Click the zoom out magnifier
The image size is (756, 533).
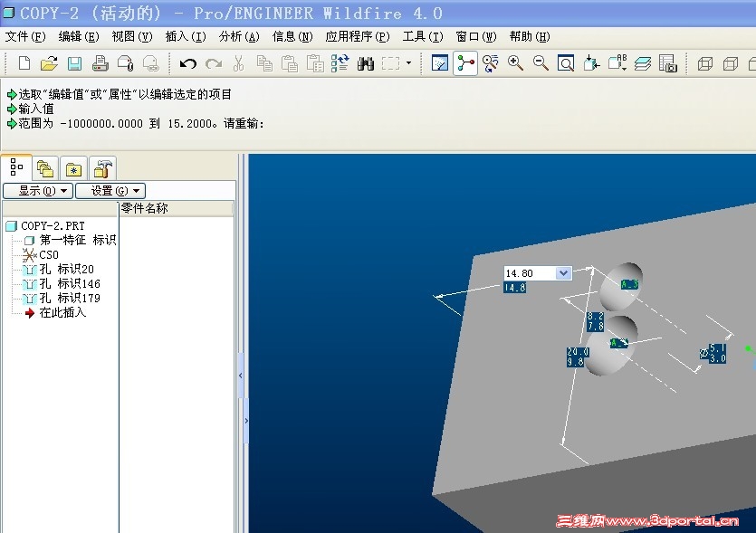[x=541, y=63]
